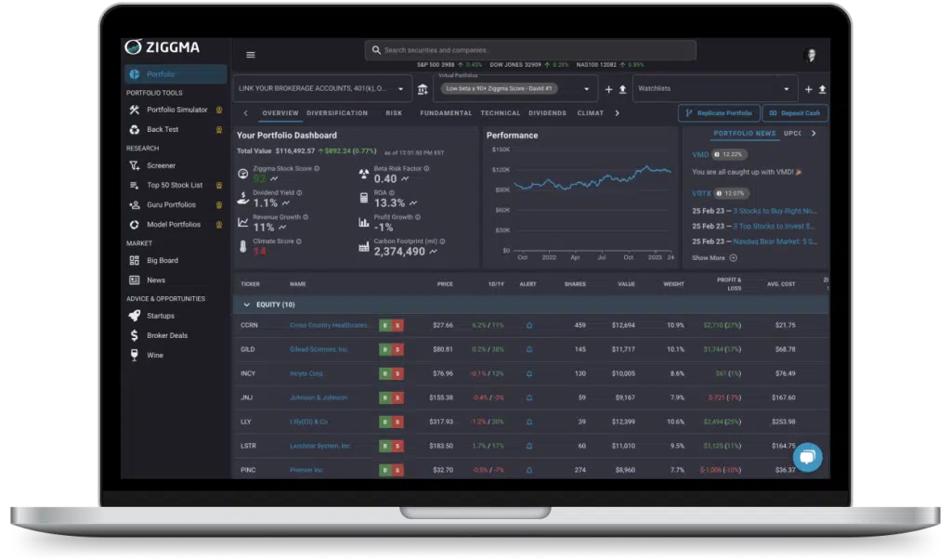The height and width of the screenshot is (560, 951).
Task: Show previous dashboard tabs with left chevron
Action: (x=245, y=113)
